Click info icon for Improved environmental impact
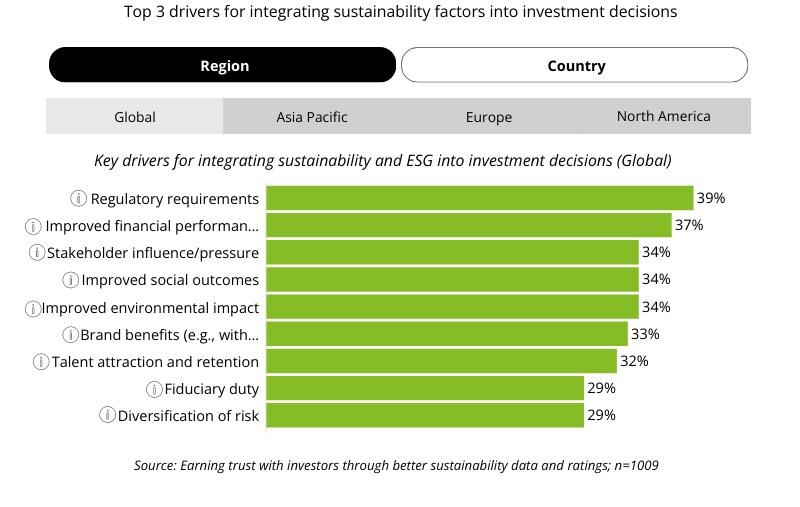This screenshot has width=800, height=507. [x=33, y=307]
